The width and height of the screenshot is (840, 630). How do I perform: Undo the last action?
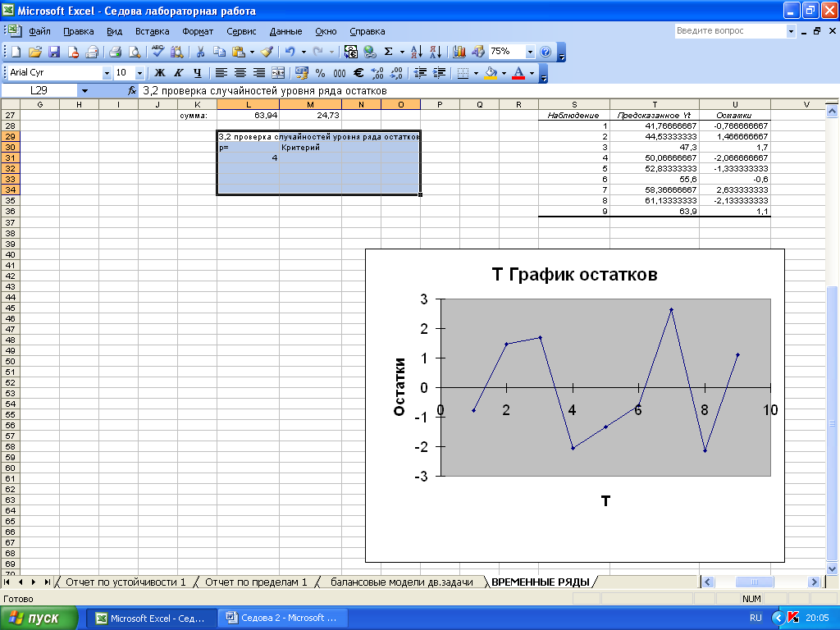290,52
